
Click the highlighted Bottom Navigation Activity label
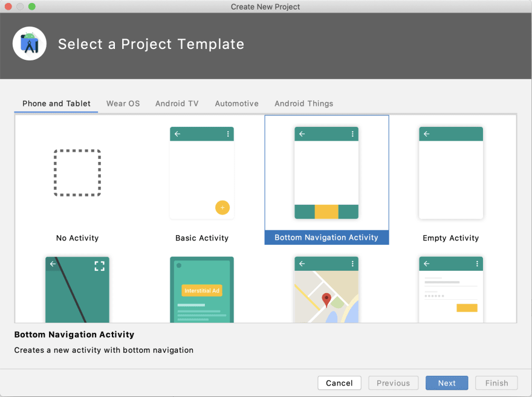326,237
